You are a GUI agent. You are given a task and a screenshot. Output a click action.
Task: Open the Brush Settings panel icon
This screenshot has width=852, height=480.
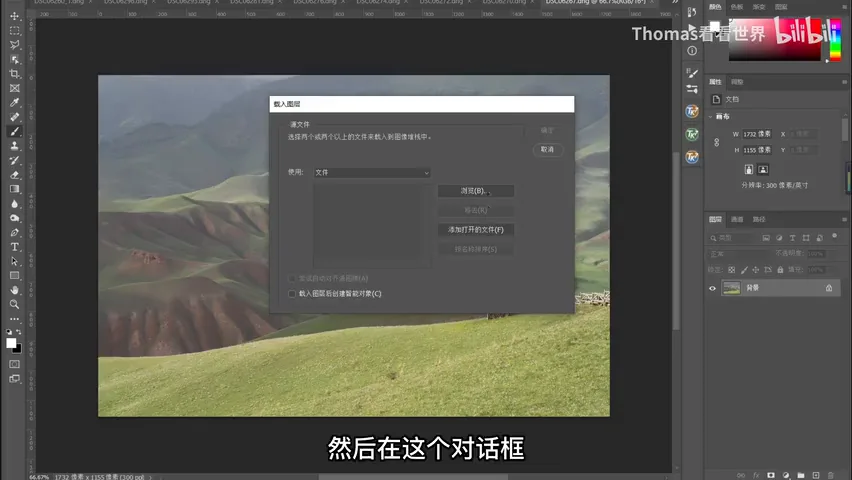[x=692, y=73]
